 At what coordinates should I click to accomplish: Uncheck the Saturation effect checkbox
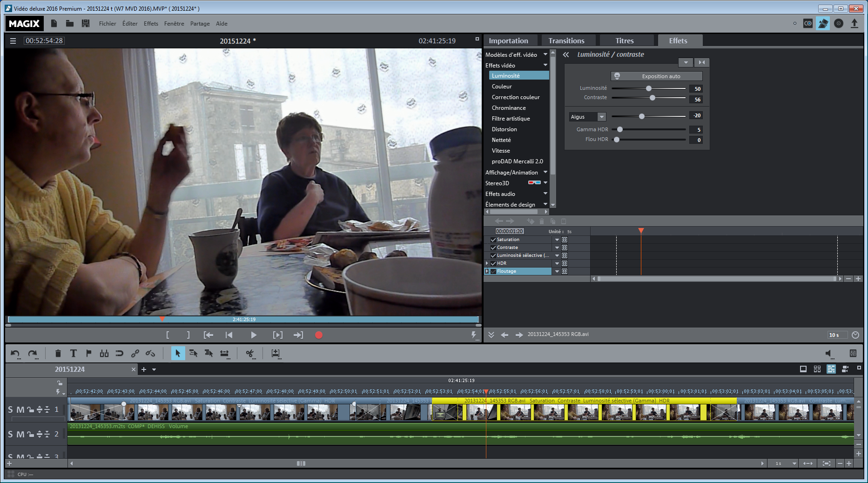tap(493, 240)
